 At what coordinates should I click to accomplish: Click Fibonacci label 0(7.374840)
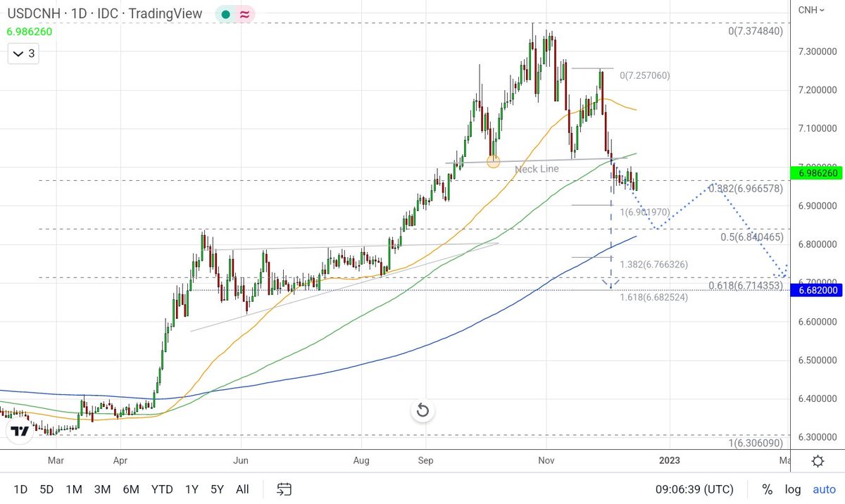pyautogui.click(x=756, y=31)
